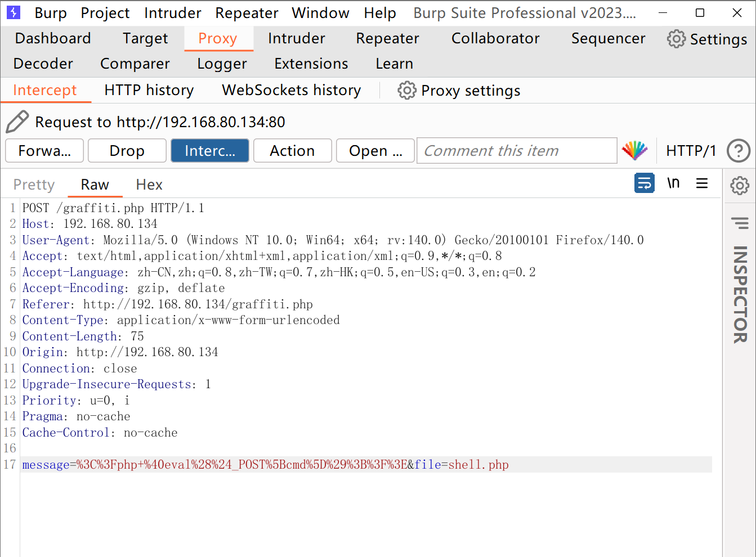Open the Intruder menu in menu bar

click(173, 13)
